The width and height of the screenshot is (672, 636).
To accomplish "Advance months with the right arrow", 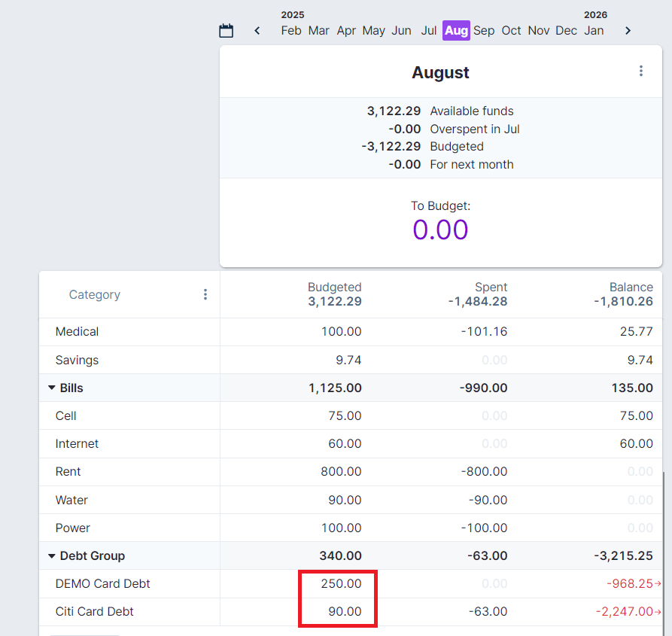I will (628, 31).
